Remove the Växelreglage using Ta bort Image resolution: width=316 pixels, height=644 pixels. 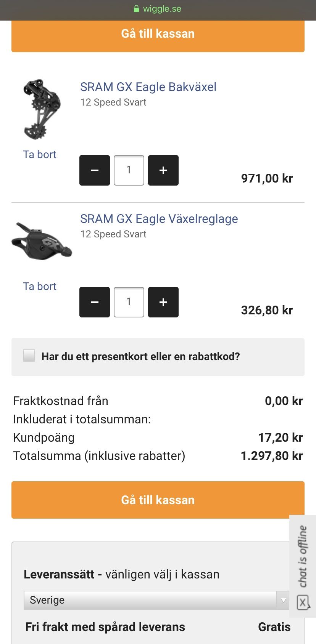pos(40,286)
